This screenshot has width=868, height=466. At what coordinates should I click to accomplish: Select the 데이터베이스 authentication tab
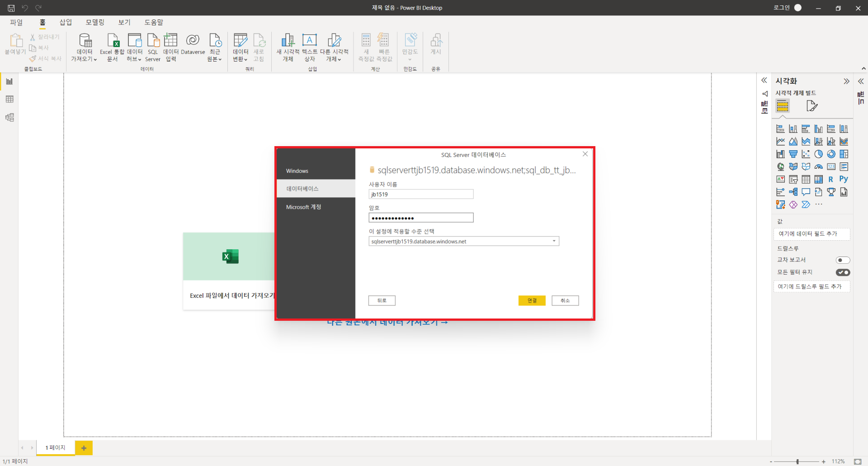[x=316, y=189]
